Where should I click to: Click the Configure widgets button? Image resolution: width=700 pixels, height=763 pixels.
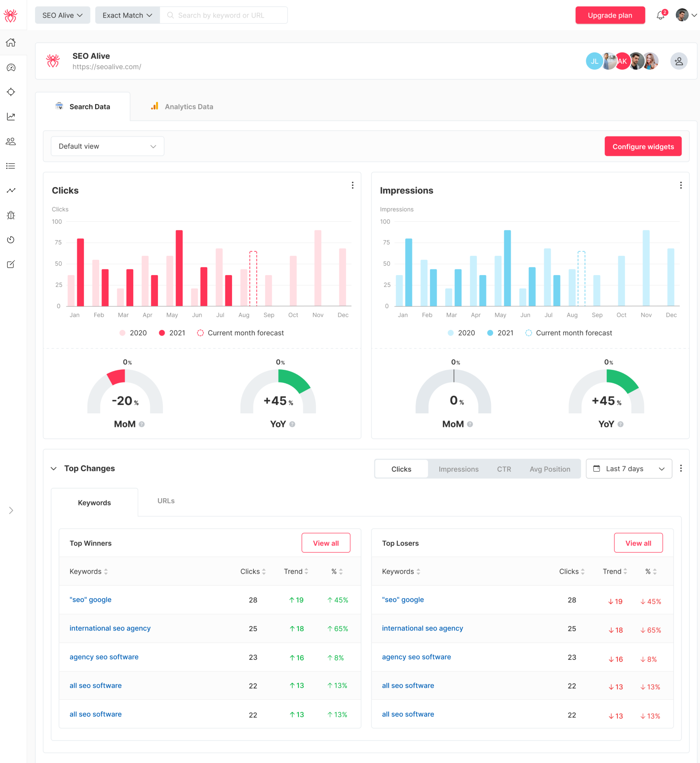pyautogui.click(x=643, y=147)
